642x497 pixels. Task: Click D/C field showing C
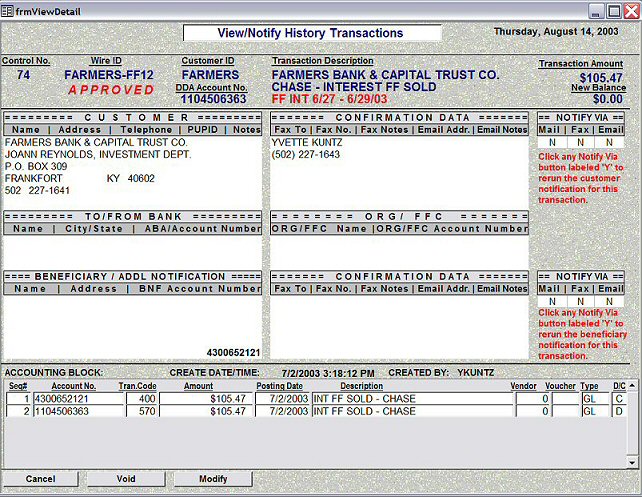(x=619, y=399)
